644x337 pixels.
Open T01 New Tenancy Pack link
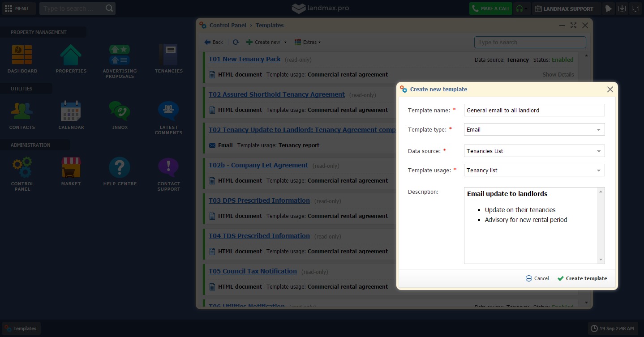pos(245,59)
